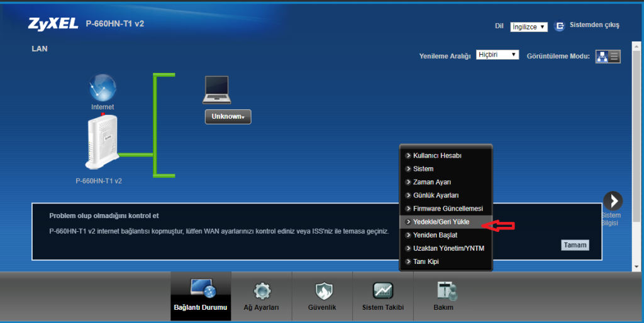
Task: Click the Sistem Takibi chart icon
Action: (x=383, y=290)
